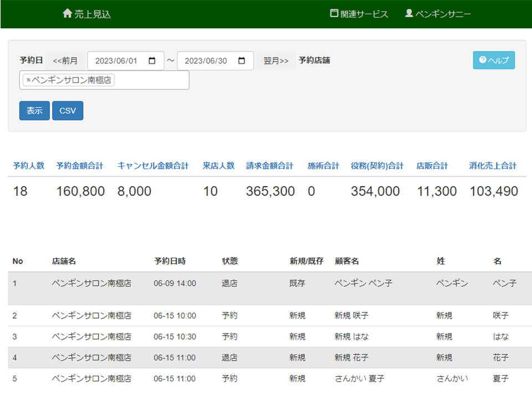Select customer ペンギン ペン子 in row 1
Image resolution: width=532 pixels, height=399 pixels.
(x=364, y=283)
